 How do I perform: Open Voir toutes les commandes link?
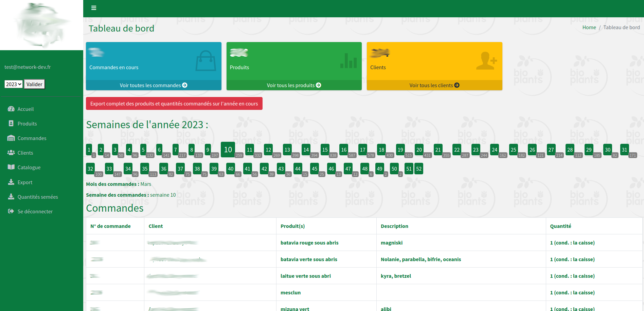click(x=154, y=85)
